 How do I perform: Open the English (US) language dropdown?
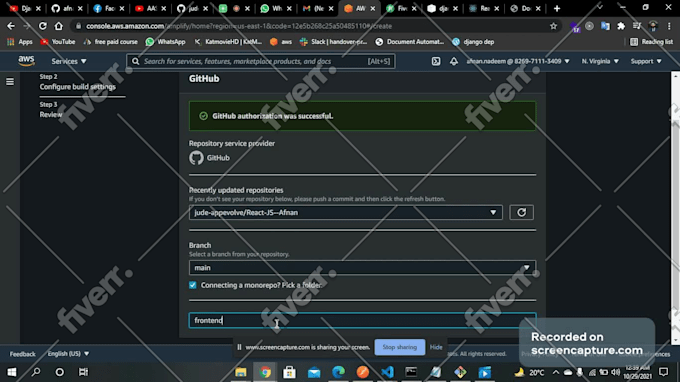coord(69,354)
